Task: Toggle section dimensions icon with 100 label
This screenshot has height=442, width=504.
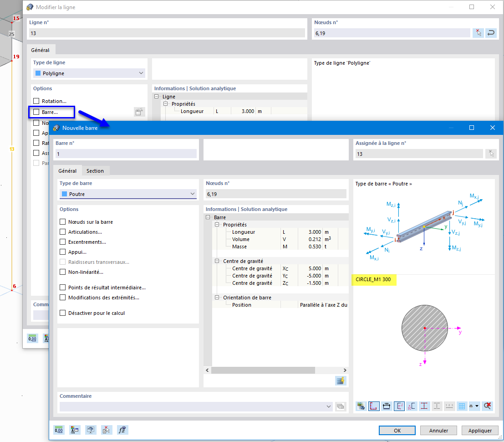Action: (x=387, y=406)
